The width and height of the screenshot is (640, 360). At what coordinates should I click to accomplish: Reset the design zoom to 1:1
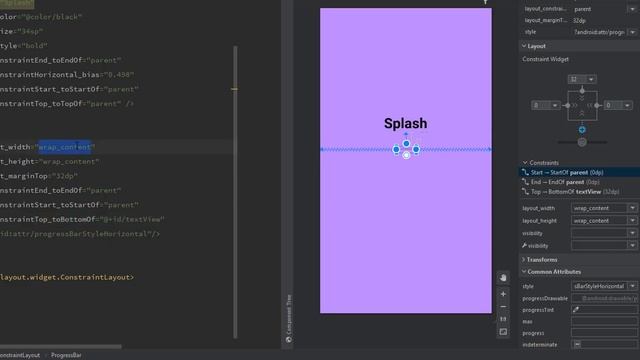[x=503, y=319]
